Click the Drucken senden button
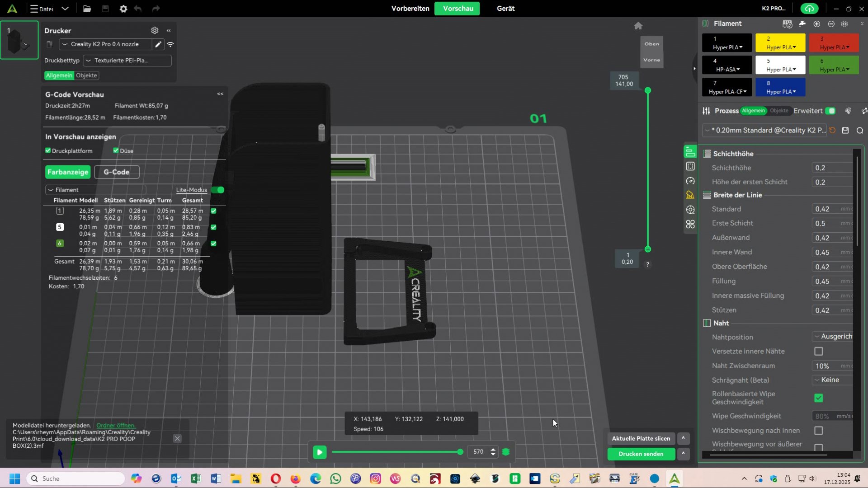Viewport: 868px width, 488px height. click(641, 454)
